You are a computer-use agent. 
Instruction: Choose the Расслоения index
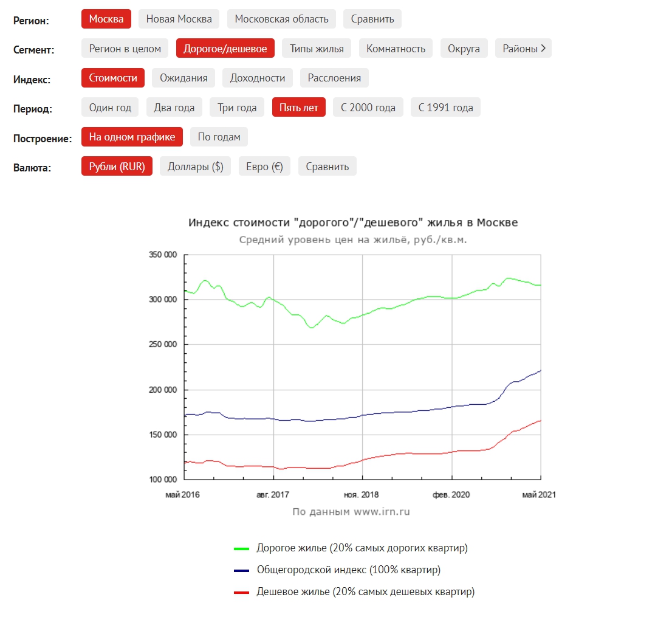pyautogui.click(x=334, y=78)
